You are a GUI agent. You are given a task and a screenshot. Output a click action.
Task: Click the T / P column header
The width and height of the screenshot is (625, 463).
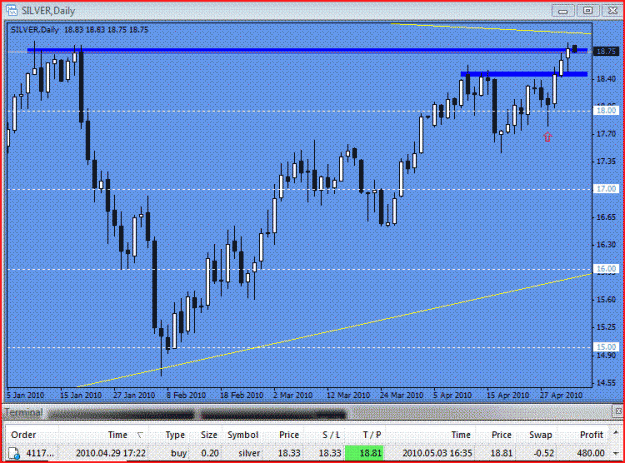click(371, 435)
